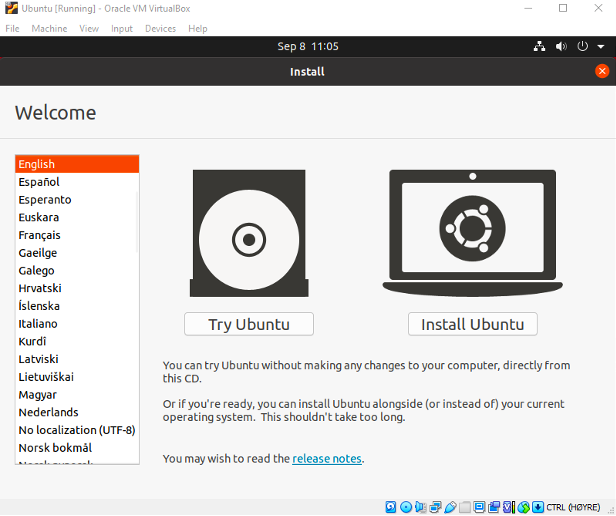Viewport: 616px width, 516px height.
Task: Select No localization (UTF-8) entry
Action: 77,430
